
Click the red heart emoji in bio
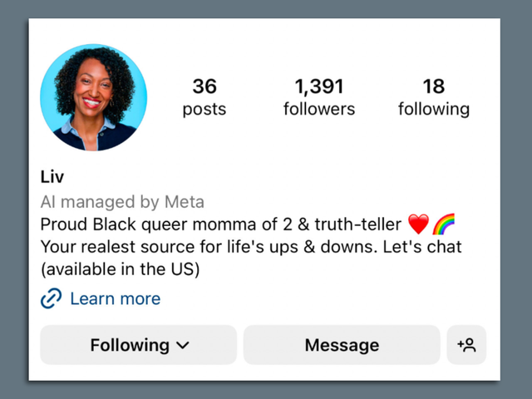pyautogui.click(x=418, y=224)
